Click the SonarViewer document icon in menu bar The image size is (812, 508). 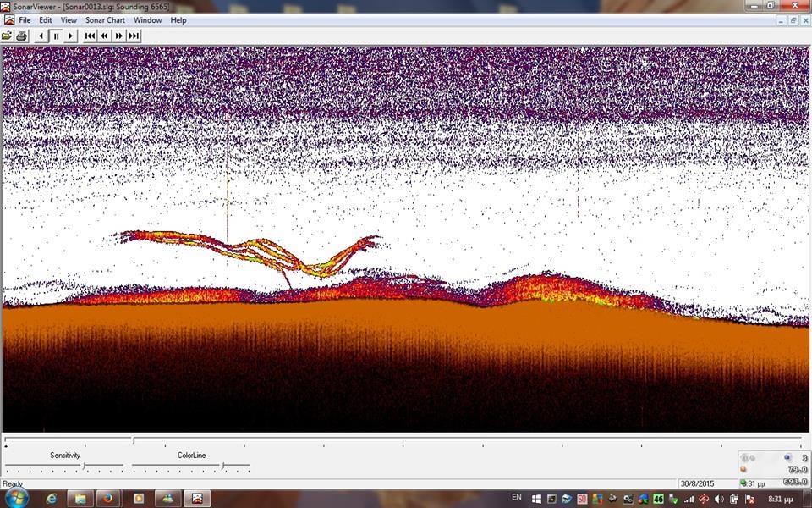[x=8, y=20]
